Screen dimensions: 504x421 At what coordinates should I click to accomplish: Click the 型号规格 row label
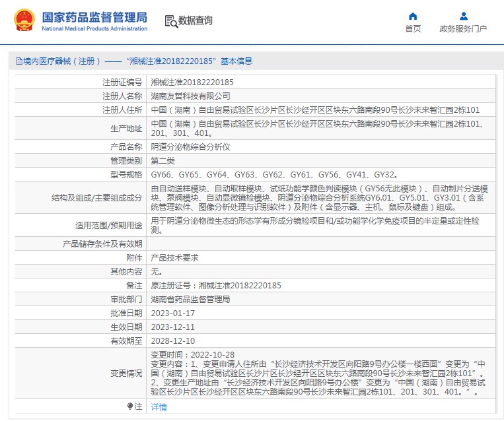126,175
